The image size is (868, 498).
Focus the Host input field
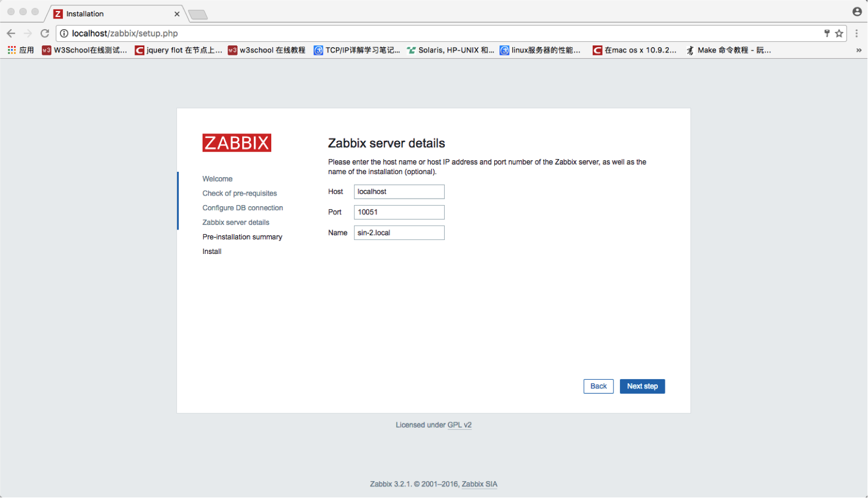[x=399, y=192]
